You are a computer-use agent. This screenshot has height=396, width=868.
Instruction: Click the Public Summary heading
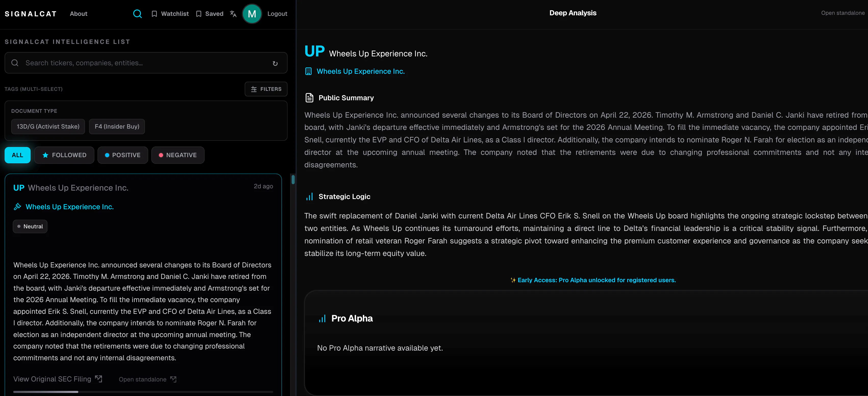[346, 98]
